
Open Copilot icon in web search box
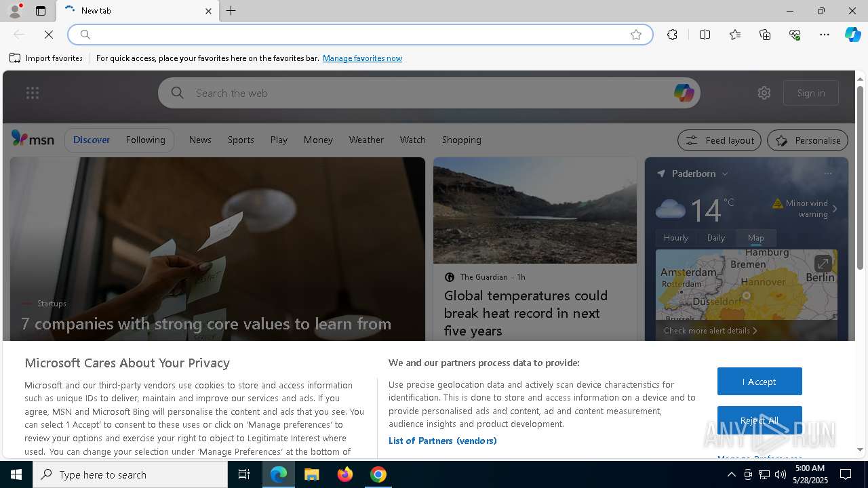tap(684, 93)
